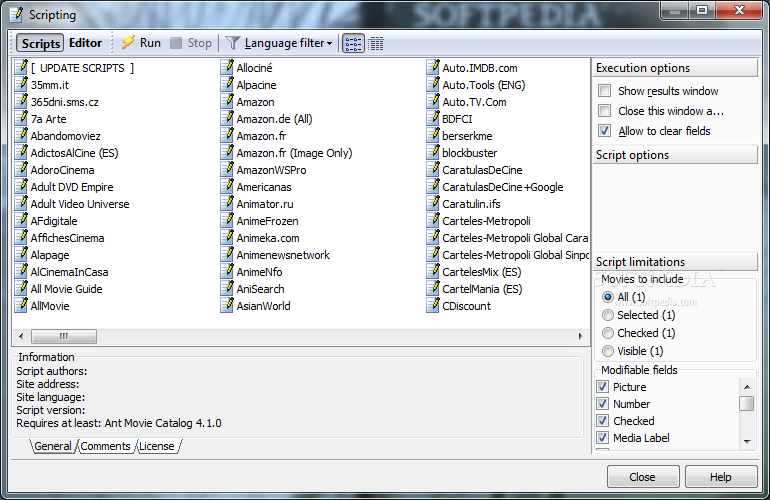The image size is (770, 500).
Task: Click the Language filter funnel icon
Action: click(x=232, y=43)
